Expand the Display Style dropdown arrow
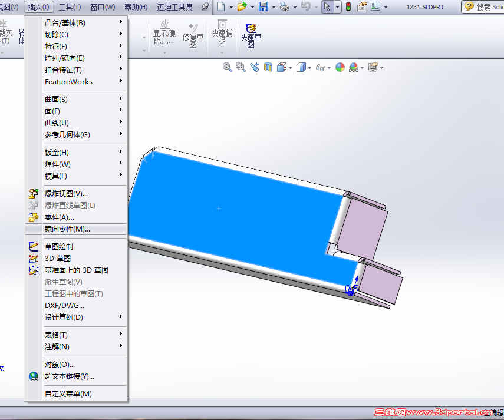This screenshot has width=504, height=420. (x=309, y=68)
